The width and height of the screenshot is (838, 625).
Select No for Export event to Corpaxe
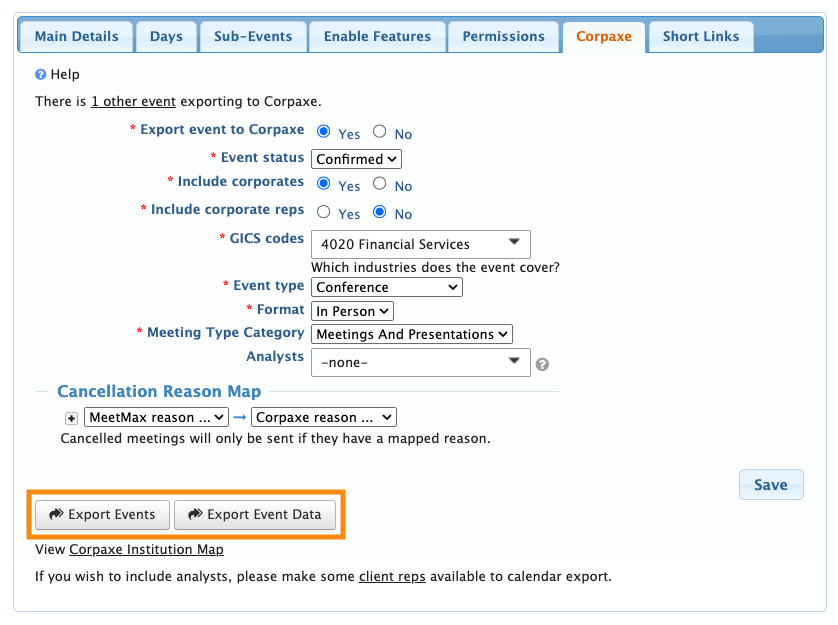pyautogui.click(x=379, y=131)
